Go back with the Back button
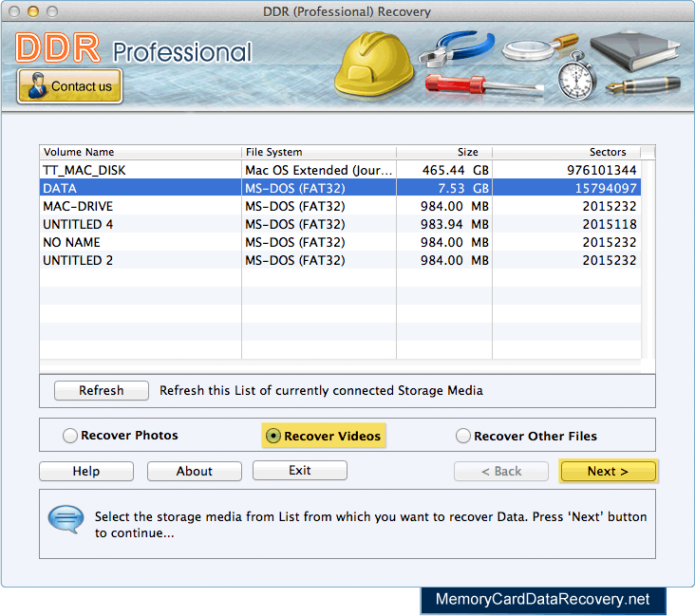Viewport: 695px width, 616px height. pyautogui.click(x=501, y=471)
